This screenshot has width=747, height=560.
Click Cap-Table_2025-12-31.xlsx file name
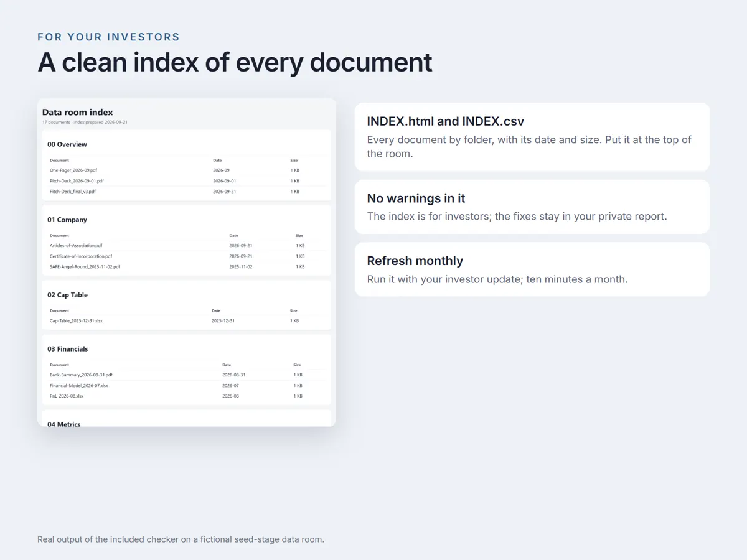click(x=76, y=321)
